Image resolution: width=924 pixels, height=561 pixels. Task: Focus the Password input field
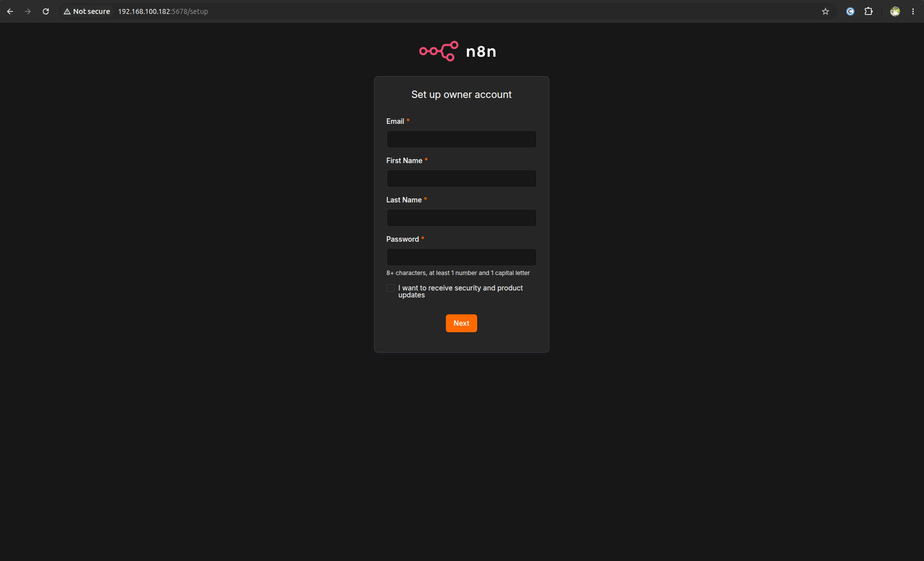pyautogui.click(x=461, y=257)
